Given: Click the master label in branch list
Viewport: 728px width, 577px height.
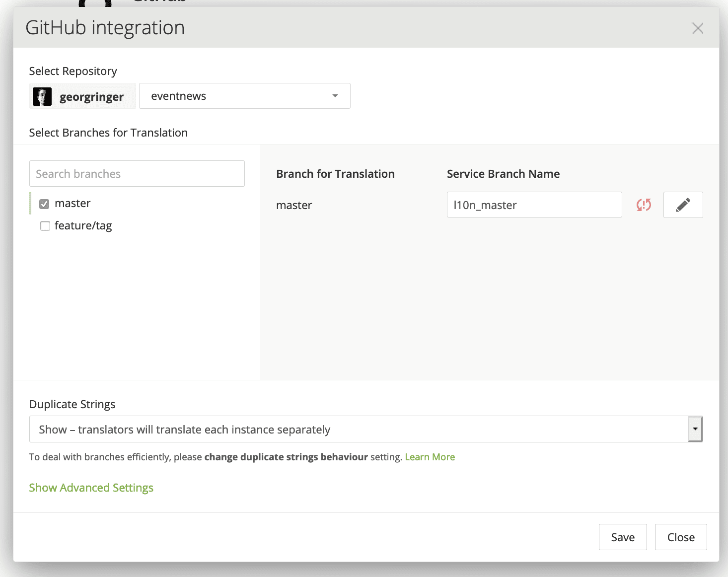Looking at the screenshot, I should pyautogui.click(x=73, y=204).
